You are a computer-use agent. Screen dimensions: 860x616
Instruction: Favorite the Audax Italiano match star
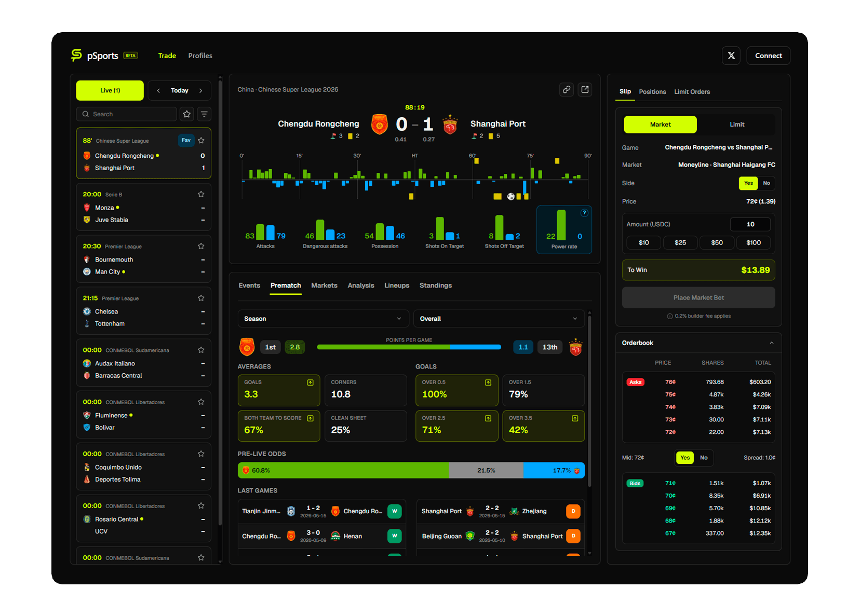coord(201,350)
